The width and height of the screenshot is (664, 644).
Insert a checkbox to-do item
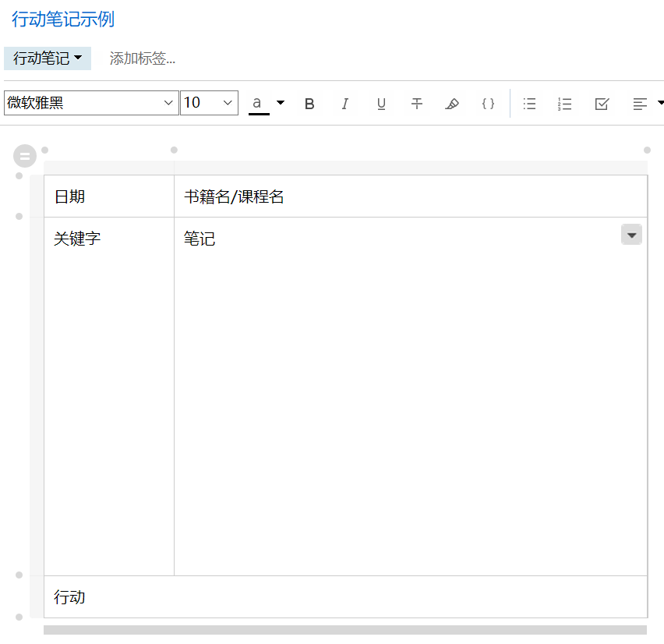click(x=602, y=104)
